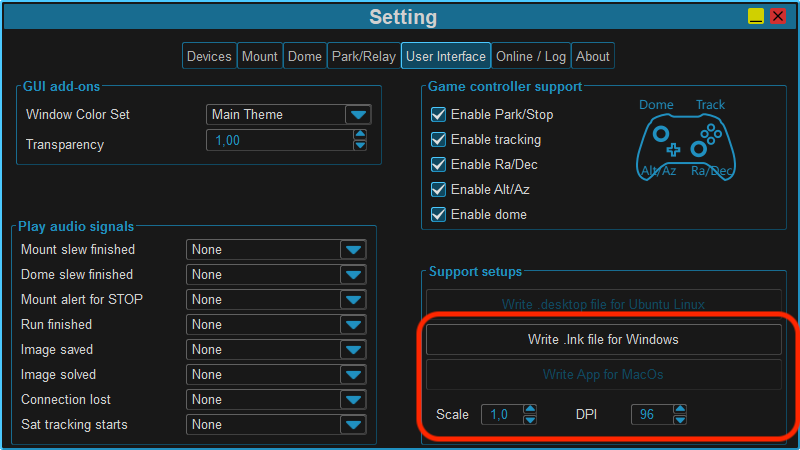Uncheck the Enable dome option
The height and width of the screenshot is (450, 800).
[438, 214]
